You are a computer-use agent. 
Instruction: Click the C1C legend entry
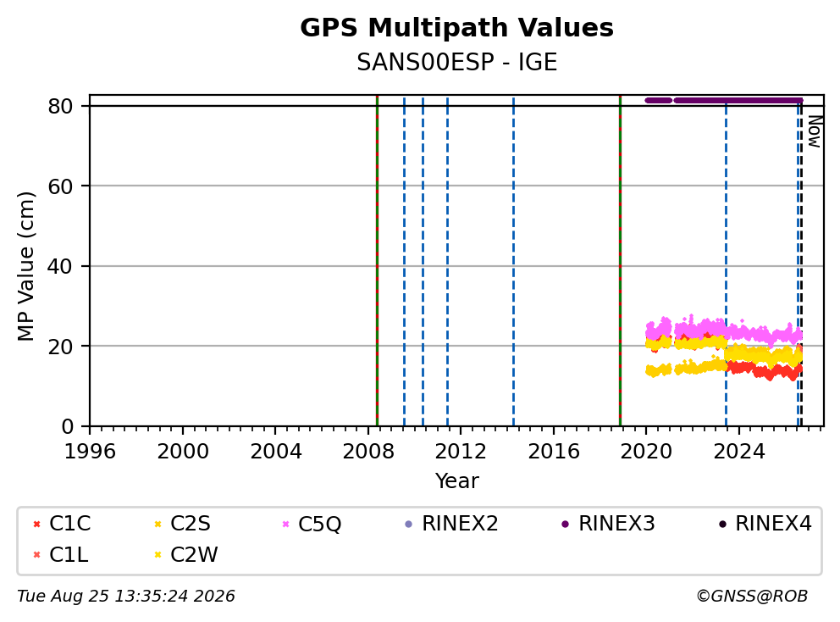[x=62, y=524]
